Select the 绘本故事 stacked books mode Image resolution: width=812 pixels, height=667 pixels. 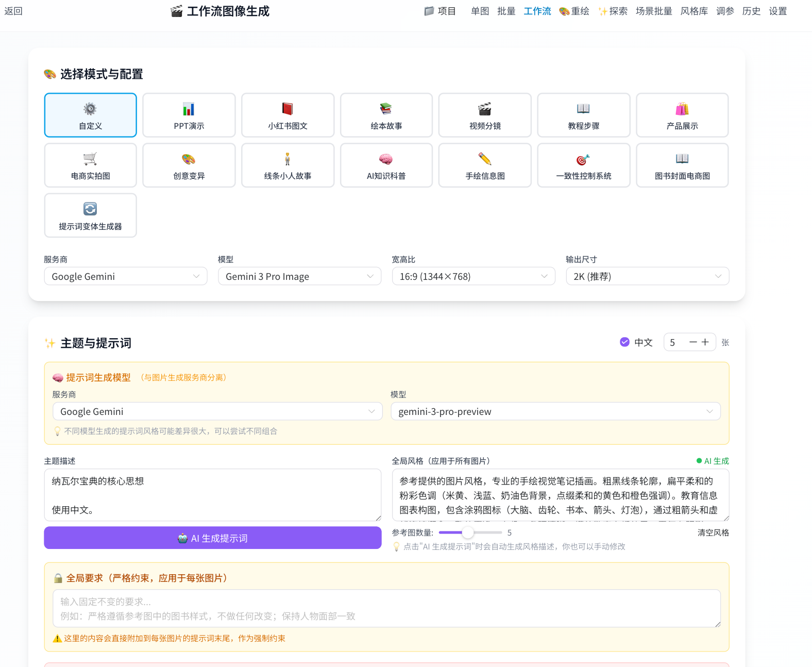coord(386,115)
